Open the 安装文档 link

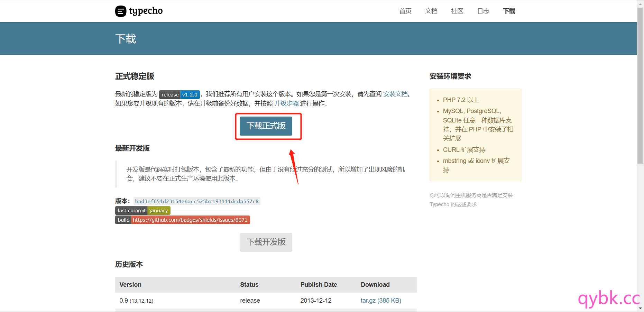395,94
